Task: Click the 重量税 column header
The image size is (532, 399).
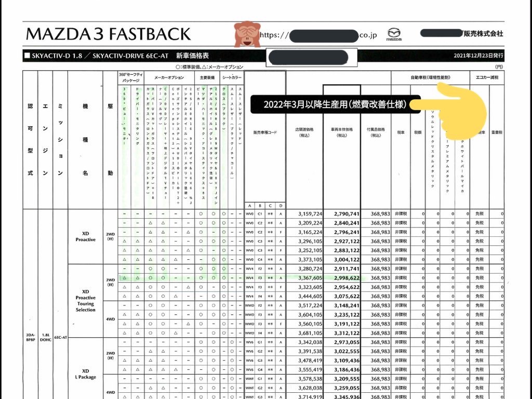Action: tap(497, 132)
